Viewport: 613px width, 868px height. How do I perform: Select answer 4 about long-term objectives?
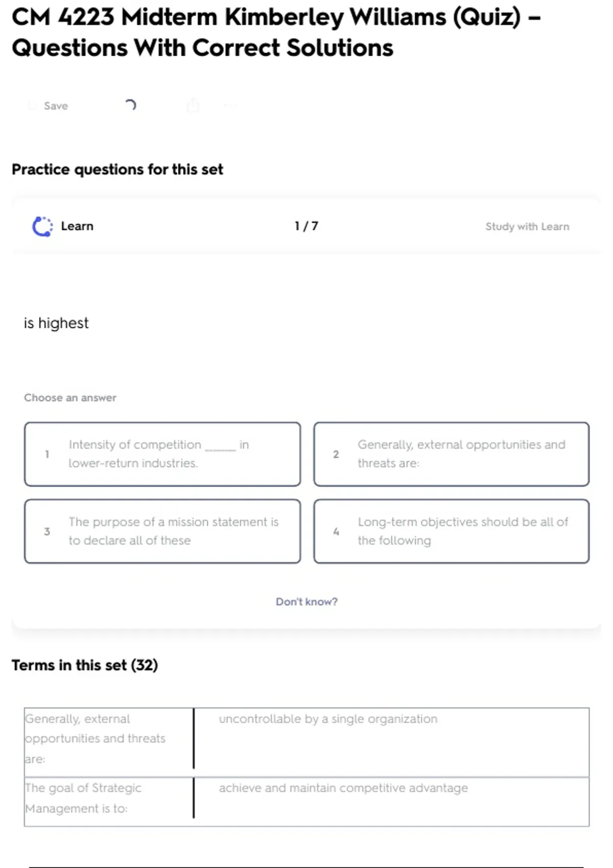(451, 531)
